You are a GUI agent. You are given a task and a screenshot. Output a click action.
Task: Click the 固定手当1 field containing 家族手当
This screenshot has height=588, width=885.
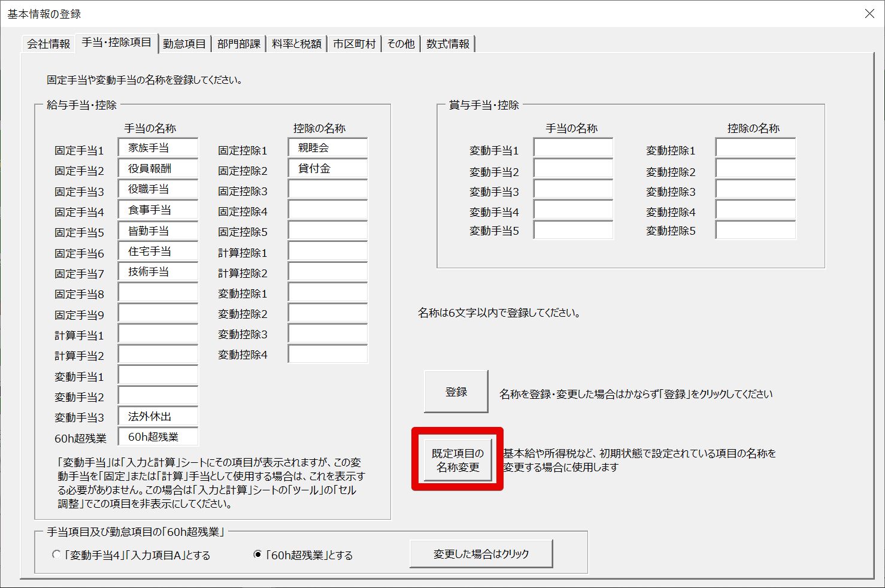click(158, 148)
